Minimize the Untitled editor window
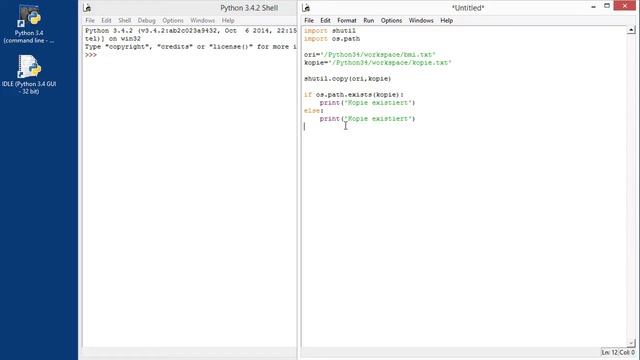The height and width of the screenshot is (360, 640). pyautogui.click(x=593, y=7)
